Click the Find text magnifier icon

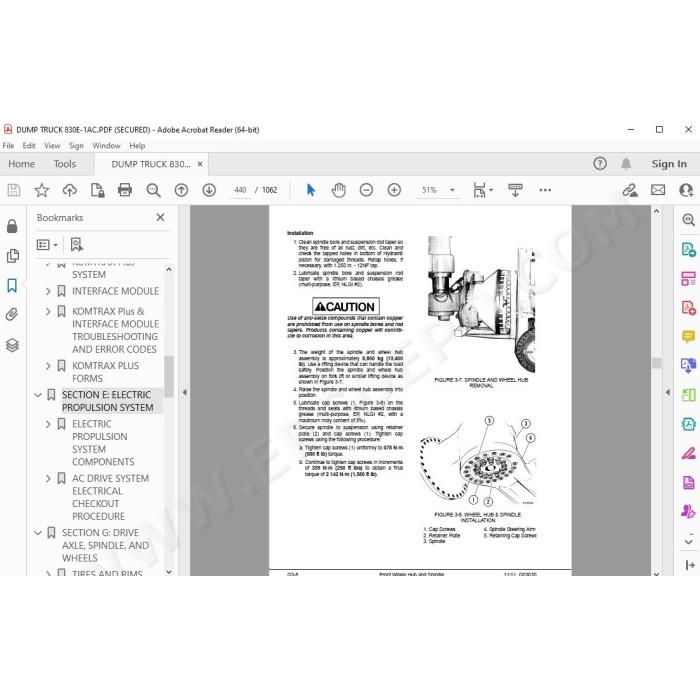[x=153, y=190]
